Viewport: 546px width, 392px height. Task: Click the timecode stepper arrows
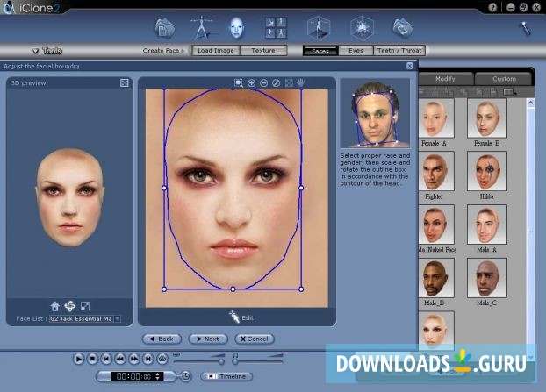coord(158,376)
